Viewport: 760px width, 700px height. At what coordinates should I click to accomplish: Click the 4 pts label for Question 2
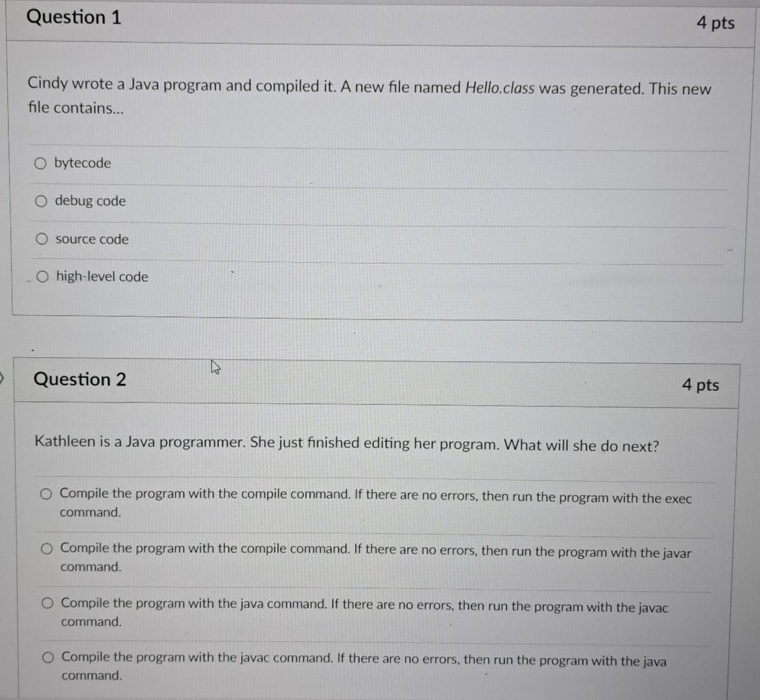click(701, 384)
